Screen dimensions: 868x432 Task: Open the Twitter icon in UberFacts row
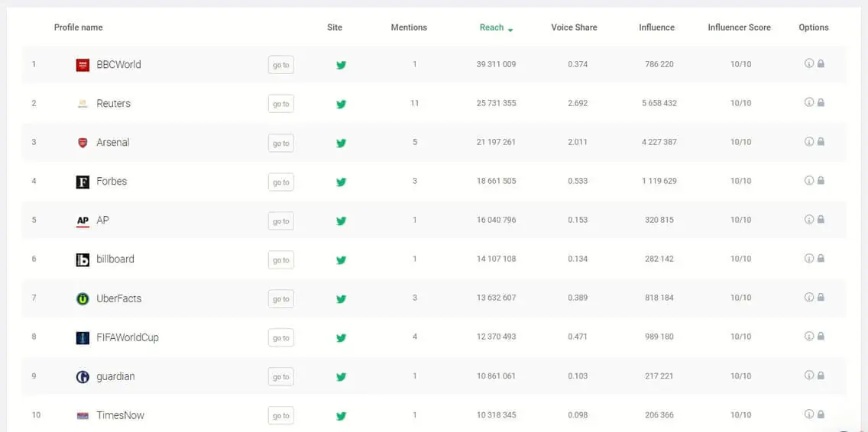click(341, 298)
